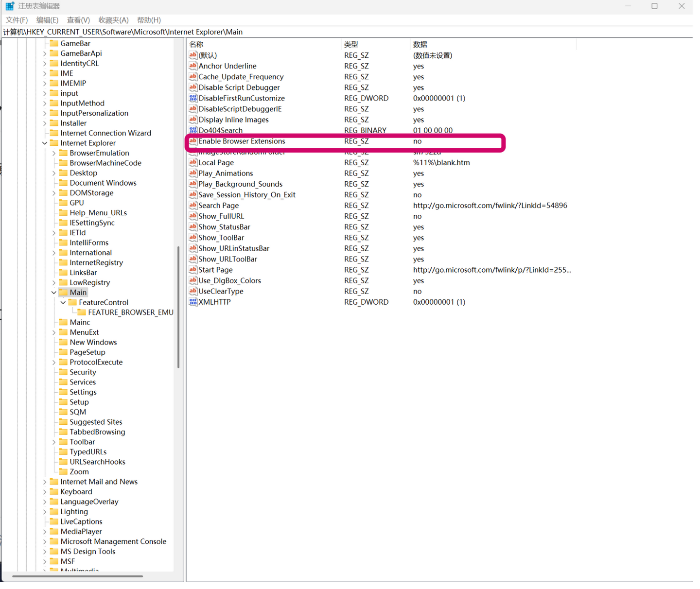Expand the Microsoft Management Console key
The width and height of the screenshot is (700, 589).
pos(45,541)
